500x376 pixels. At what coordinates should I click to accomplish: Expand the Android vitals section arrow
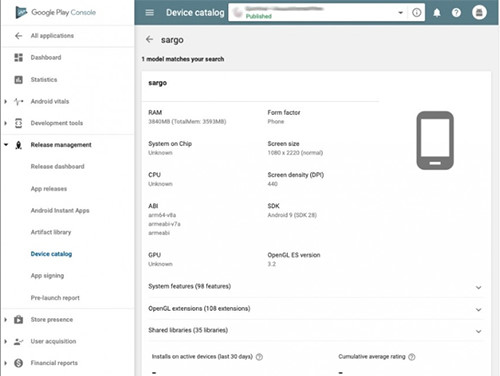pos(5,101)
